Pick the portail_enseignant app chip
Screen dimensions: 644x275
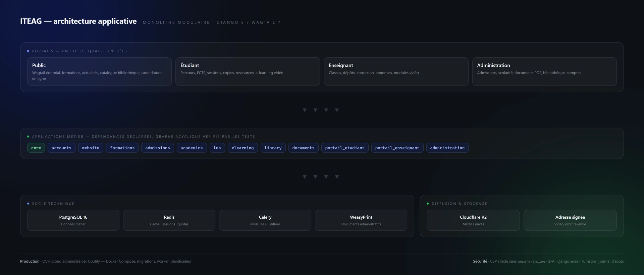[x=397, y=148]
